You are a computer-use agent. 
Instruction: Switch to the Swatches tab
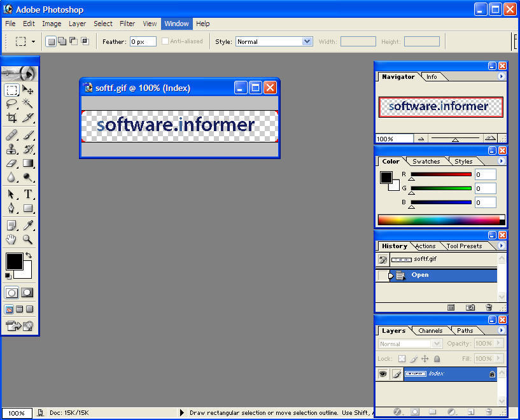pos(426,162)
